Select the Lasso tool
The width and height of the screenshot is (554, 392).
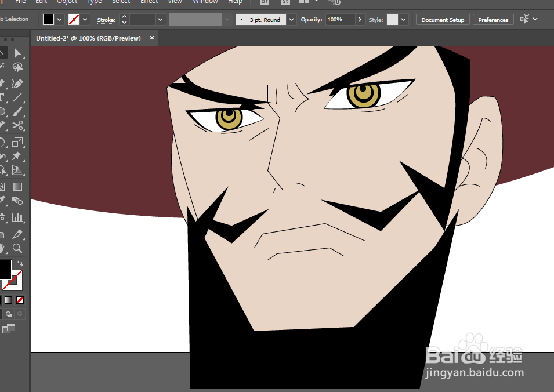click(x=17, y=67)
